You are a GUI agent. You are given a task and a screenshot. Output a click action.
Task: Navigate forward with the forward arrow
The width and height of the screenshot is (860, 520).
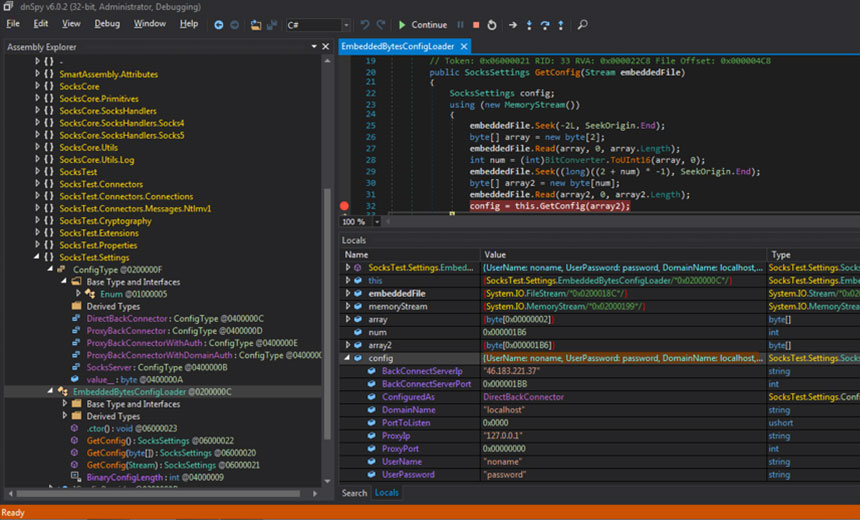tap(234, 25)
